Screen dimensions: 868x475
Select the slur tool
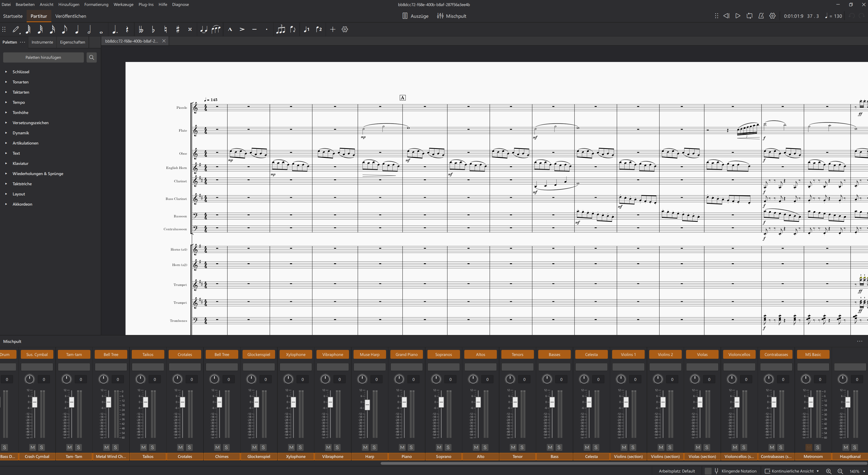pyautogui.click(x=216, y=29)
